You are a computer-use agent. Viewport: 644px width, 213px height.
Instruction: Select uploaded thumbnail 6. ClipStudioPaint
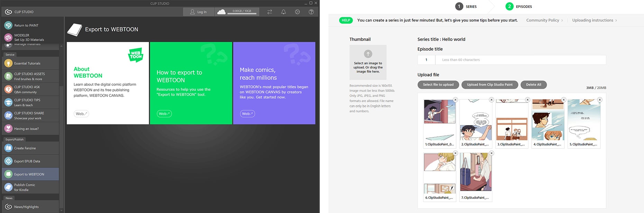[x=439, y=177]
